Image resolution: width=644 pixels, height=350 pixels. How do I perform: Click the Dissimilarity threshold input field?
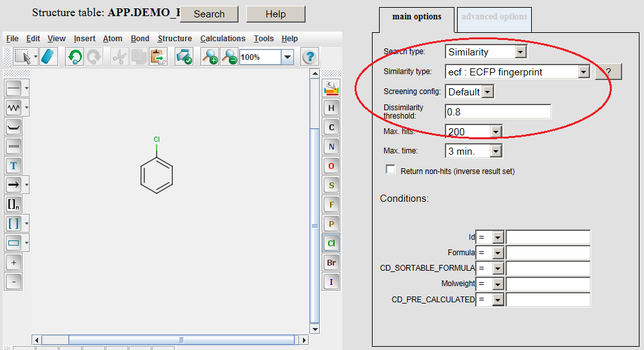pyautogui.click(x=498, y=112)
